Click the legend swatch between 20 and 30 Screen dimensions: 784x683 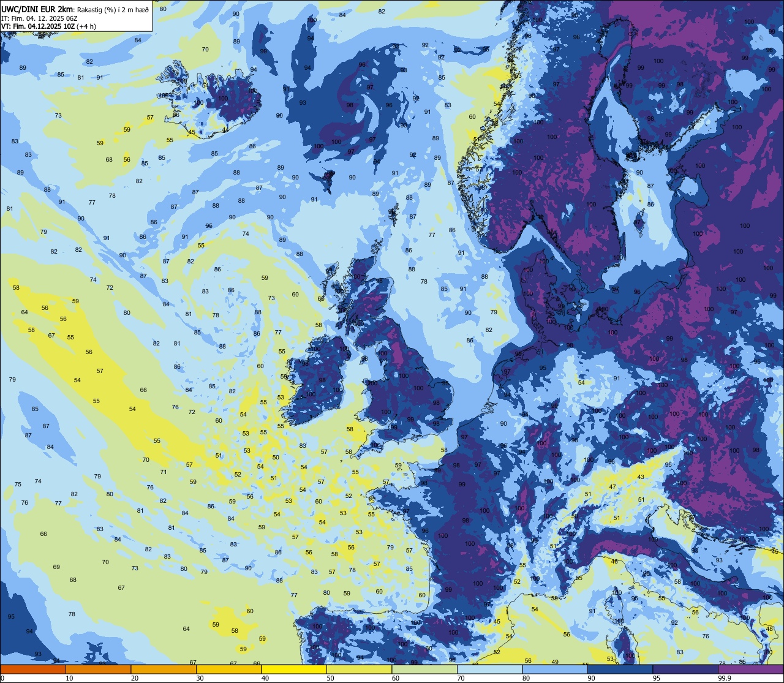coord(163,669)
